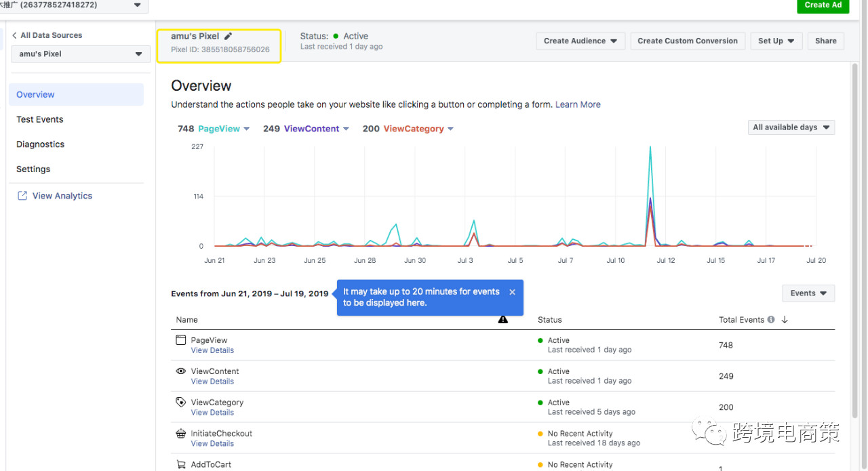The height and width of the screenshot is (471, 868).
Task: Close the blue 20 minutes tooltip
Action: tap(512, 292)
